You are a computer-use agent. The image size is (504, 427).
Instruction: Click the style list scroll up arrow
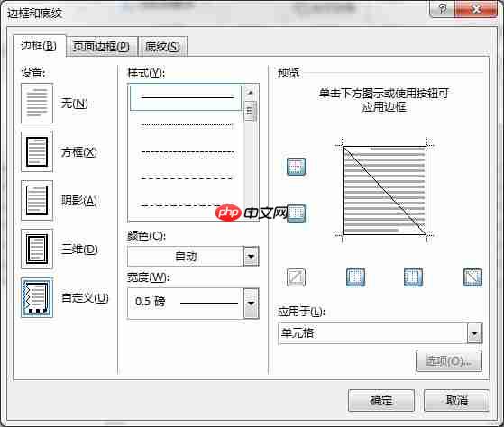pyautogui.click(x=250, y=93)
